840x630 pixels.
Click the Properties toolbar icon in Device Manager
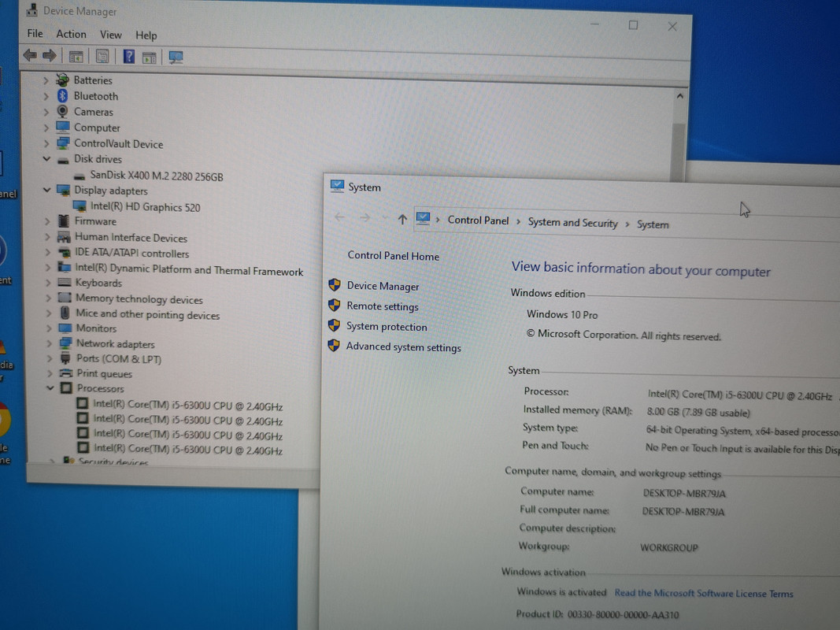pyautogui.click(x=102, y=56)
